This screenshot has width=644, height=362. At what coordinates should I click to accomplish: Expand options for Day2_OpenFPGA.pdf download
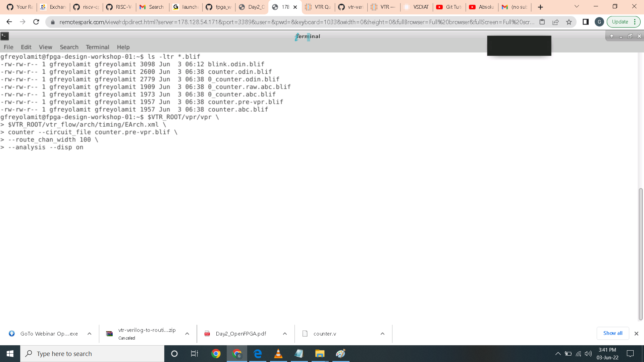coord(285,334)
